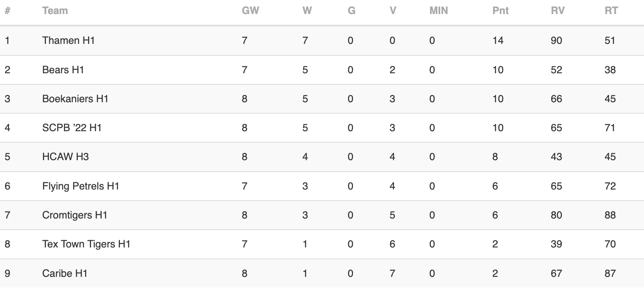Open Tex Town Tigers H1 row
Viewport: 644px width, 299px height.
click(x=322, y=244)
